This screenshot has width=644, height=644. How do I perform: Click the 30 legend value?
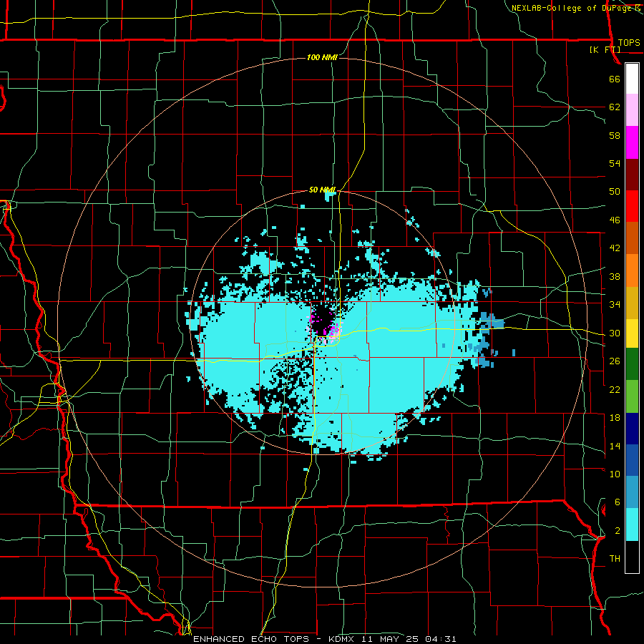coord(615,333)
